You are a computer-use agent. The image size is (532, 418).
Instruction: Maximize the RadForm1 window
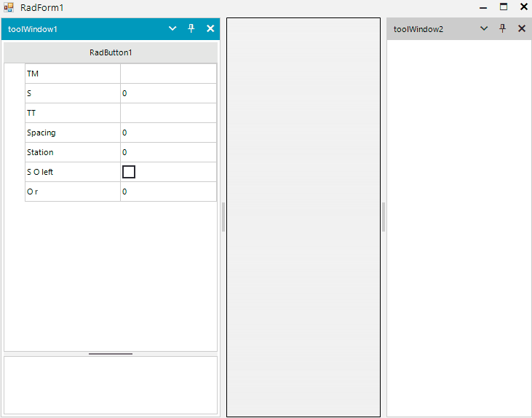(504, 7)
